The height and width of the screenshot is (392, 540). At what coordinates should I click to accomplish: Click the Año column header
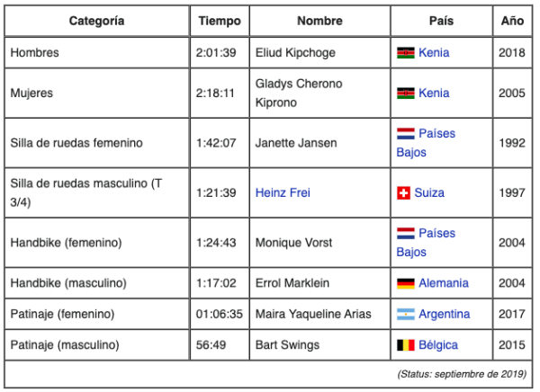tap(511, 21)
